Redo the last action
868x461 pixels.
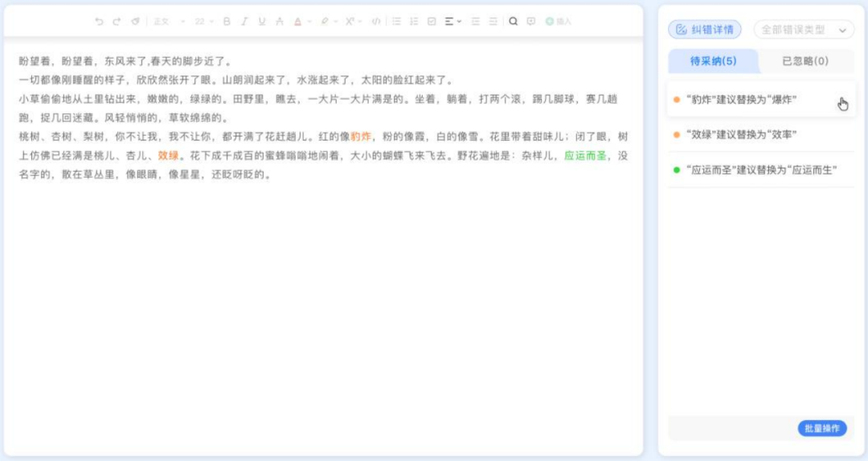click(117, 22)
